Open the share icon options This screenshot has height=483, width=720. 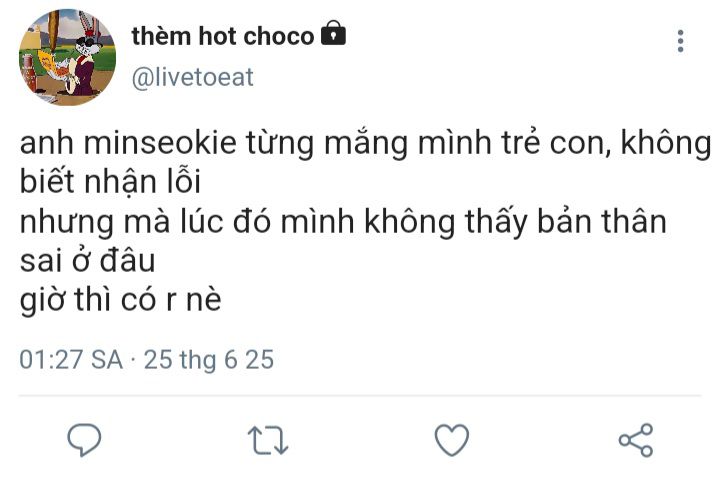coord(636,440)
